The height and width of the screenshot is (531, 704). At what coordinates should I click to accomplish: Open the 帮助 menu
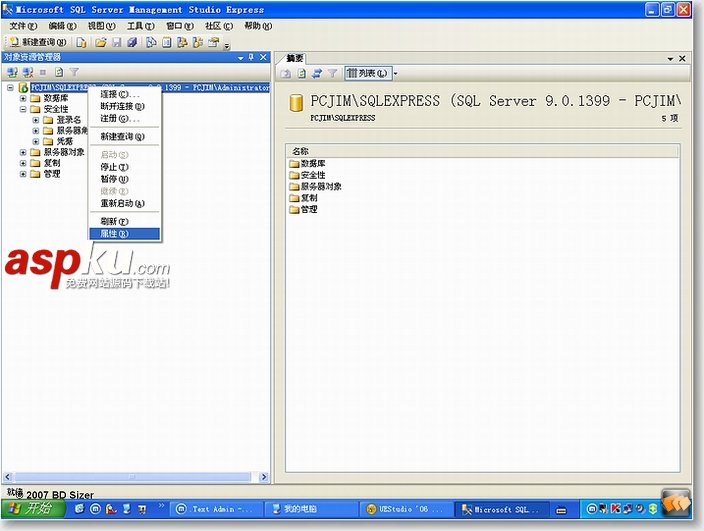click(258, 26)
